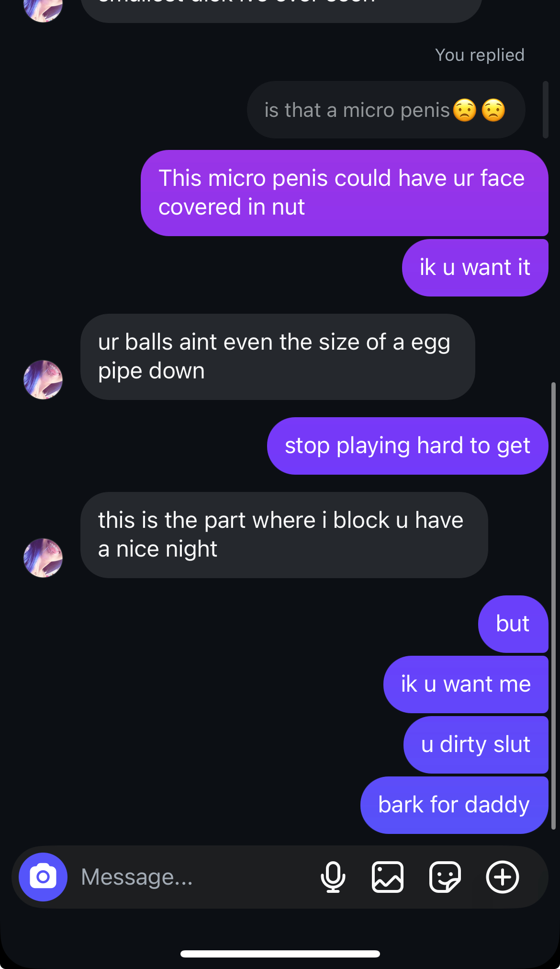Screen dimensions: 560x969
Task: Click the chat scrollbar on the right edge
Action: click(553, 606)
